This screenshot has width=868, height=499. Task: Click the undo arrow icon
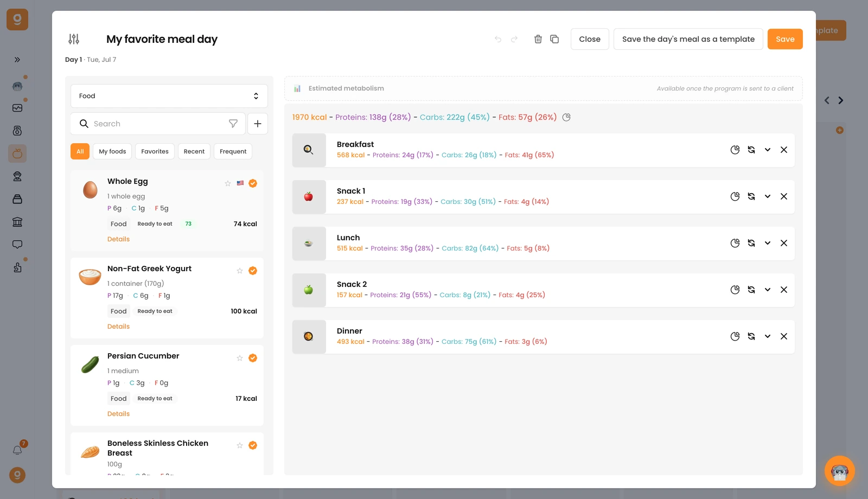pos(498,39)
